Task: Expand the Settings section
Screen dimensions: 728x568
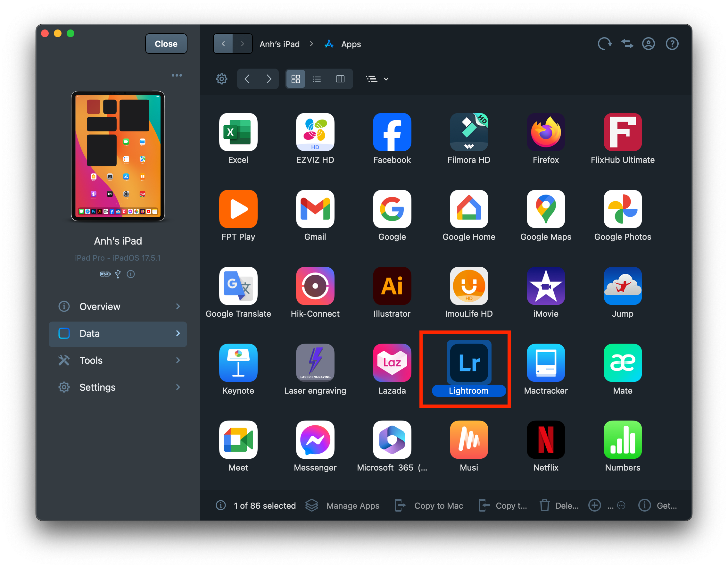Action: point(118,387)
